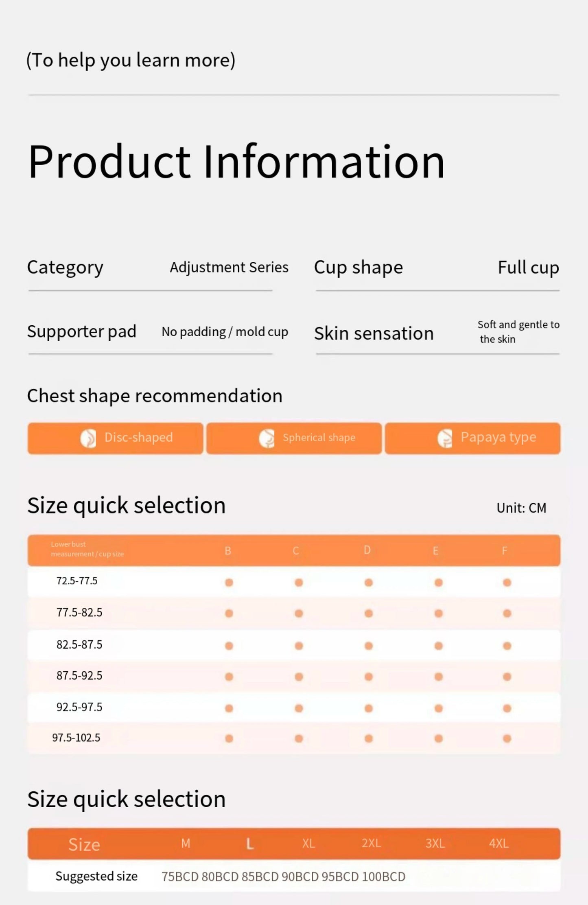Click the Suggested size values text
Viewport: 588px width, 905px height.
click(283, 877)
